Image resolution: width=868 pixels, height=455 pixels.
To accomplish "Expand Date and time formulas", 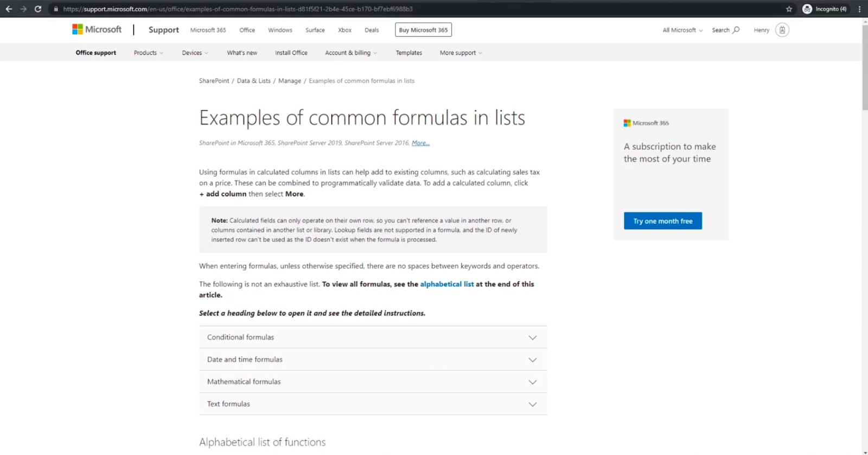I will point(373,359).
